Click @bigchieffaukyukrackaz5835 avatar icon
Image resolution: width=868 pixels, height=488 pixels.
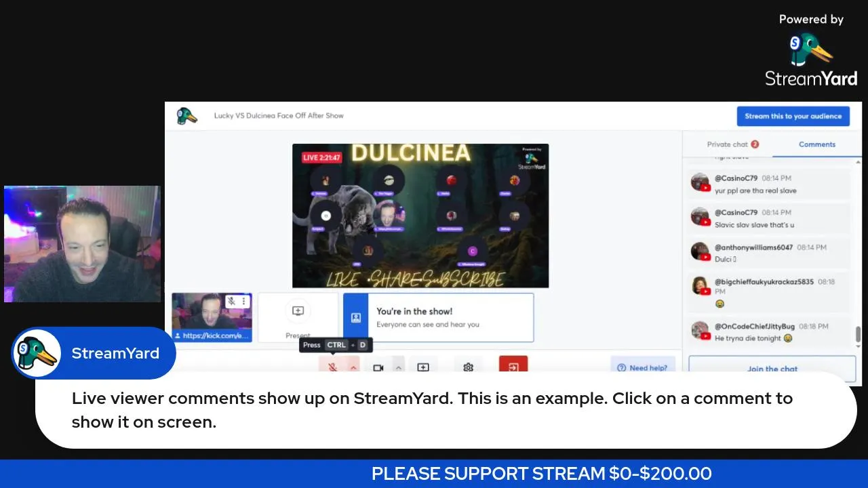click(x=701, y=286)
